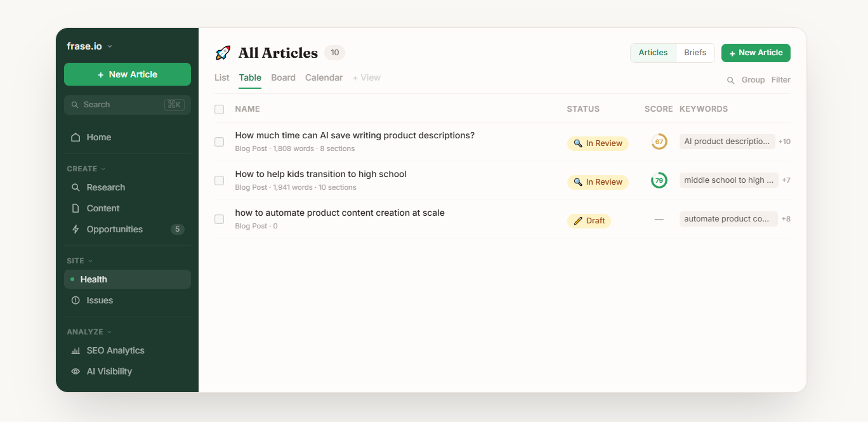This screenshot has width=868, height=422.
Task: Switch to the Board view tab
Action: pyautogui.click(x=283, y=77)
